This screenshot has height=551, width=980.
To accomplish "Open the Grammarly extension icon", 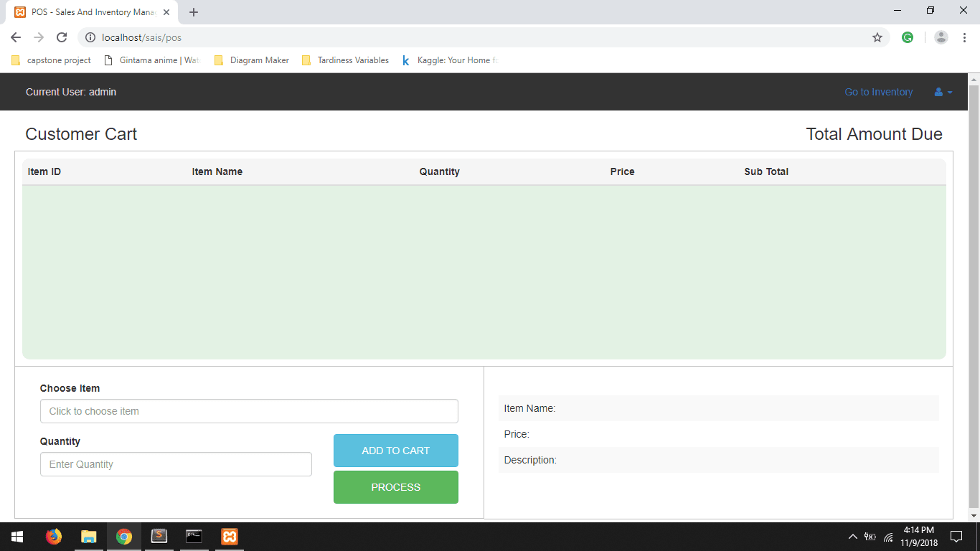I will pos(908,37).
